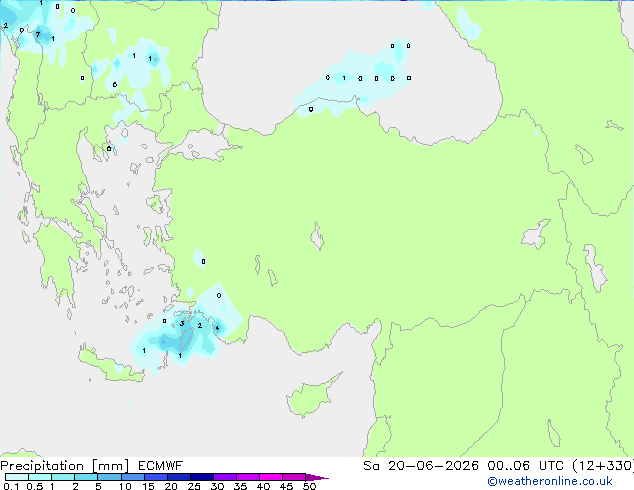Click the '50' legend scale label
The width and height of the screenshot is (634, 490).
coord(309,486)
